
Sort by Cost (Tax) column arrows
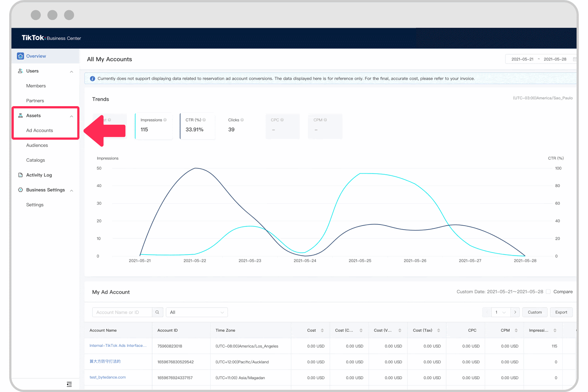click(438, 330)
